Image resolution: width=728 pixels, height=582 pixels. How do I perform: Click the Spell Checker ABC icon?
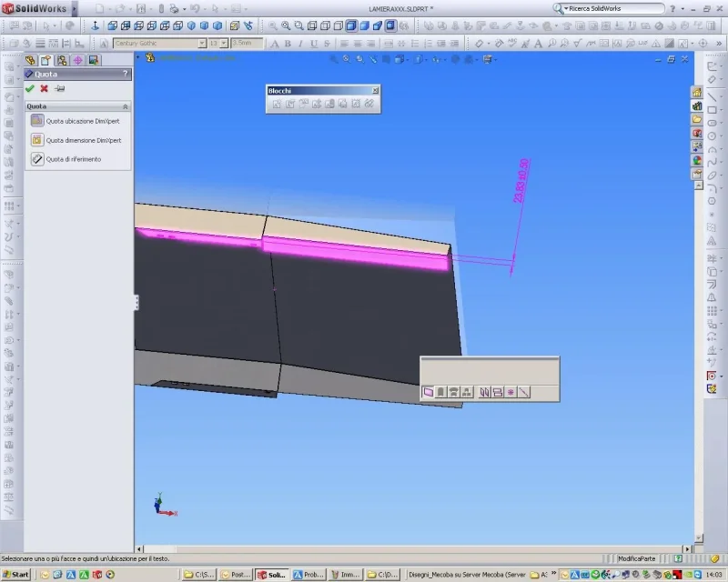pyautogui.click(x=512, y=44)
